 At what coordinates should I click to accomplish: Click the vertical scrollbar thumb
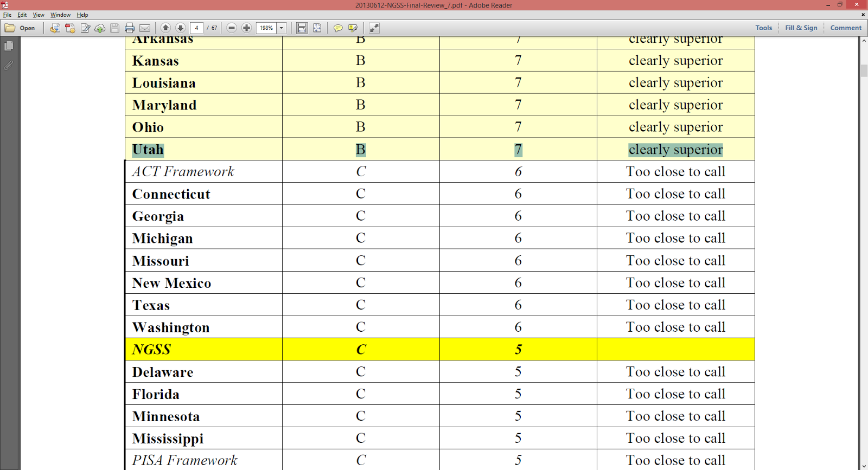(x=864, y=70)
